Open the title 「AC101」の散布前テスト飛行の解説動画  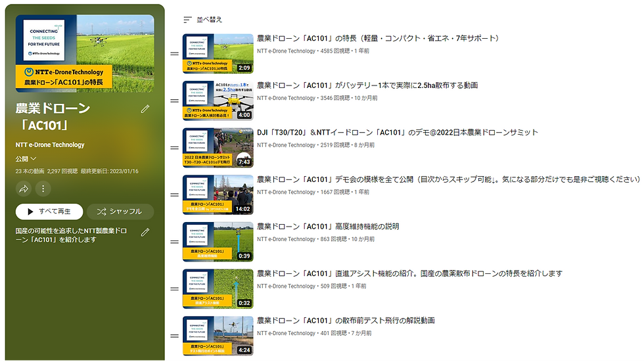pyautogui.click(x=346, y=321)
